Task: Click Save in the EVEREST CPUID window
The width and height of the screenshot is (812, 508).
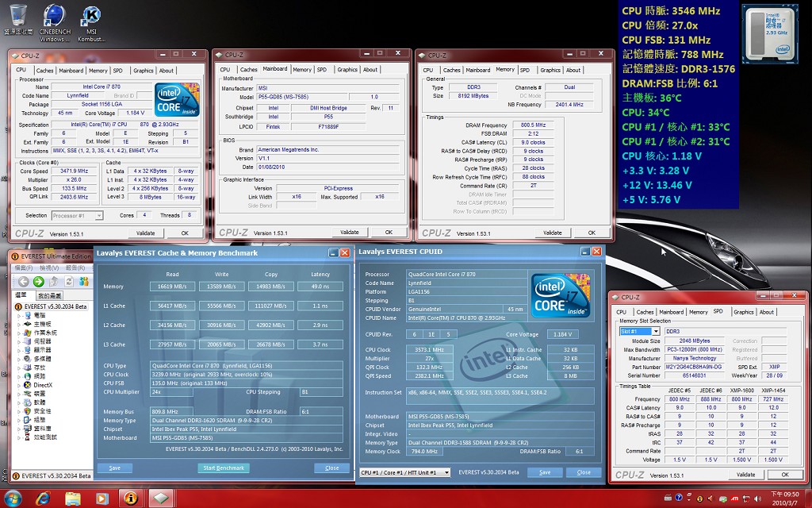Action: pyautogui.click(x=545, y=472)
